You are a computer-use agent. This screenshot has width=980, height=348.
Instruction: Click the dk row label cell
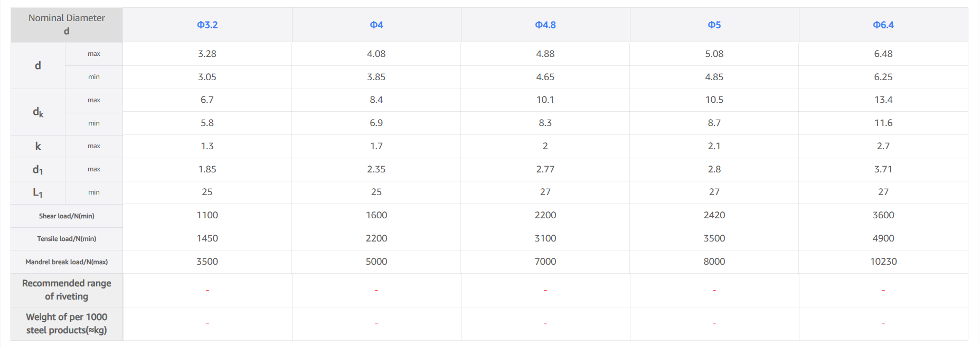click(38, 112)
